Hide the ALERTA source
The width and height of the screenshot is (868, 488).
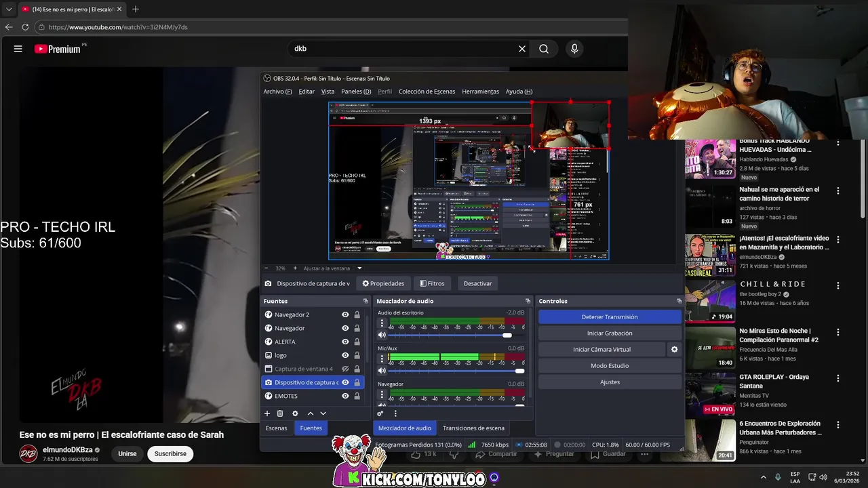[345, 342]
